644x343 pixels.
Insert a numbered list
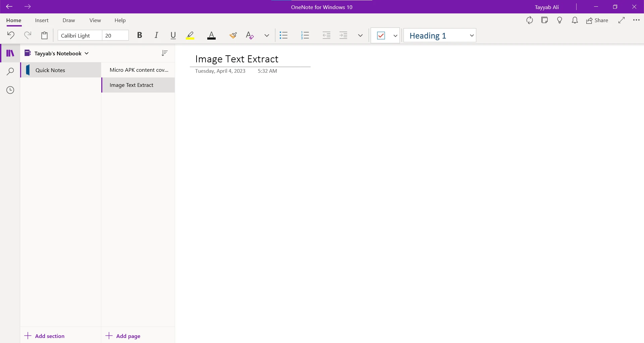(x=305, y=35)
